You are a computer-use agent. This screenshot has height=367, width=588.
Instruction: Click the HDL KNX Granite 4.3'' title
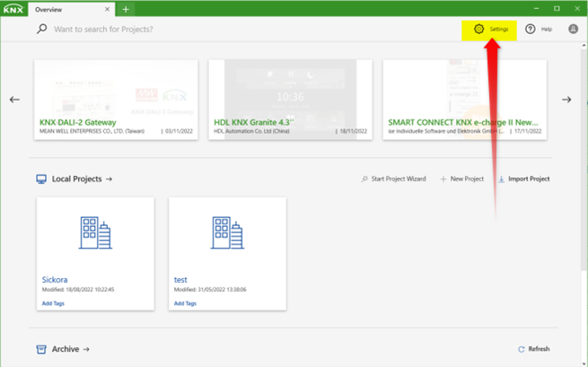(254, 123)
